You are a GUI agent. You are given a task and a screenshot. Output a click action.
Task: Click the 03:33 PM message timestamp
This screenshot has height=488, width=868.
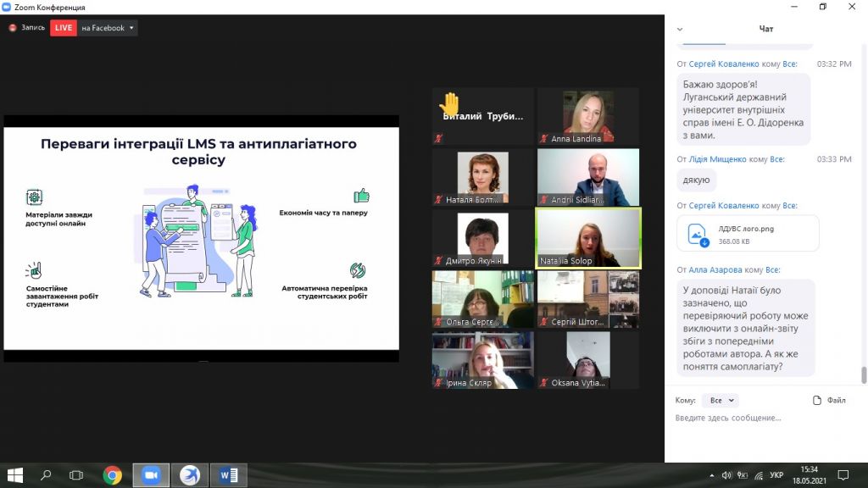(x=834, y=159)
